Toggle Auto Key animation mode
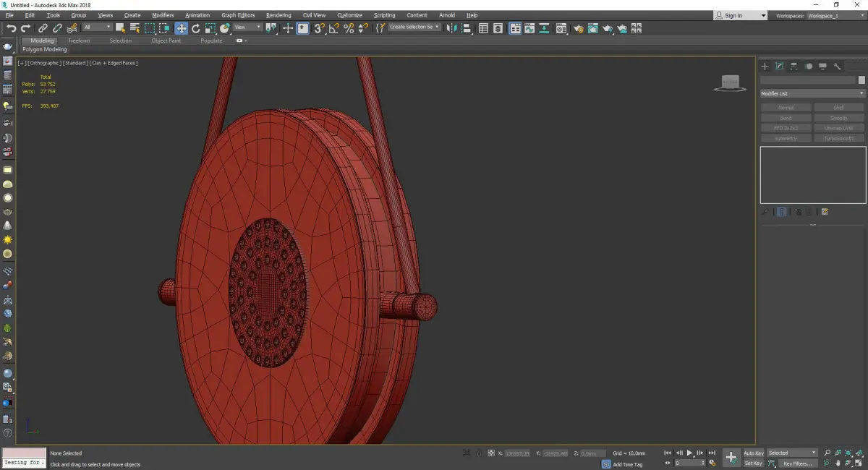 [x=753, y=453]
